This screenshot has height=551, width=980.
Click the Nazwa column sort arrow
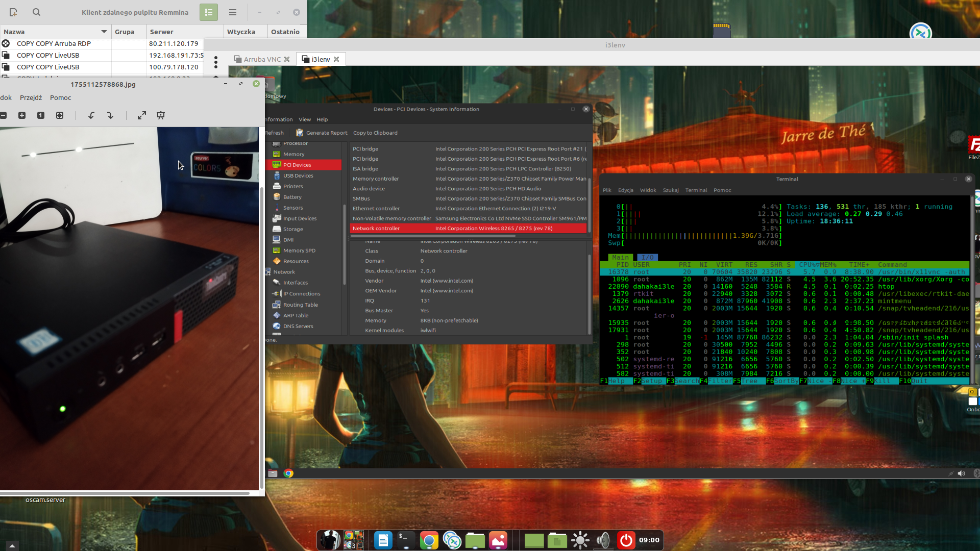[104, 32]
